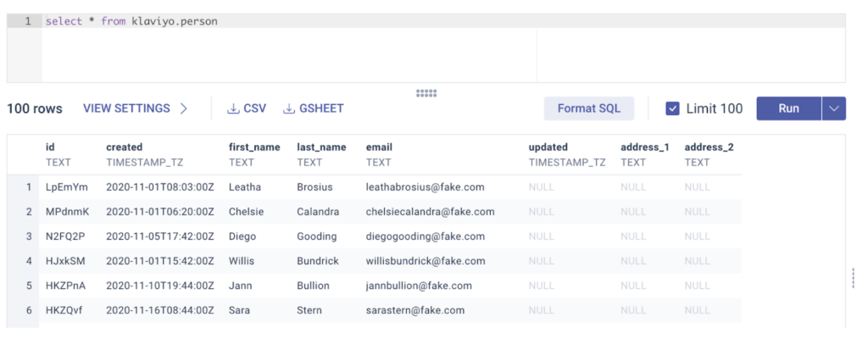The image size is (868, 356).
Task: Click last name Stern
Action: coord(309,310)
